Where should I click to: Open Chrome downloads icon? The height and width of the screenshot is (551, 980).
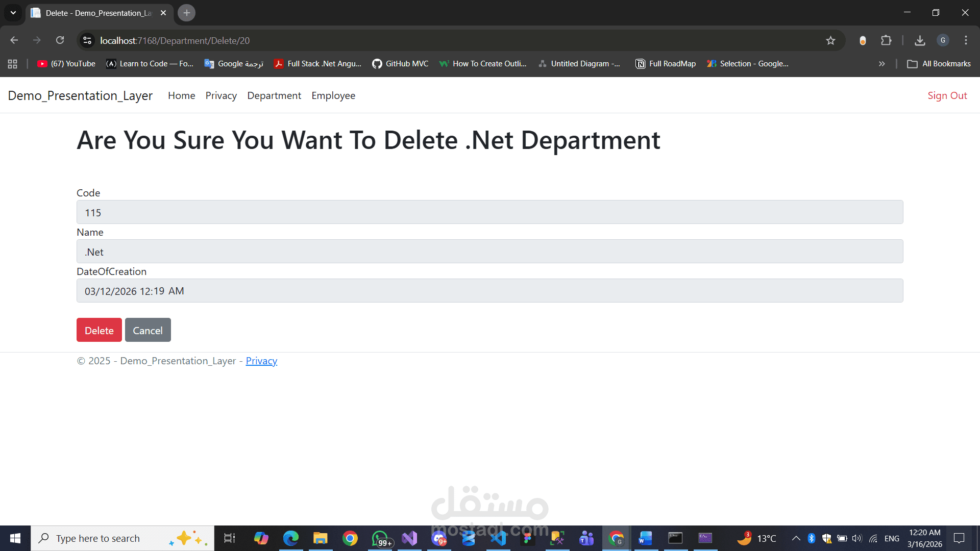click(920, 40)
